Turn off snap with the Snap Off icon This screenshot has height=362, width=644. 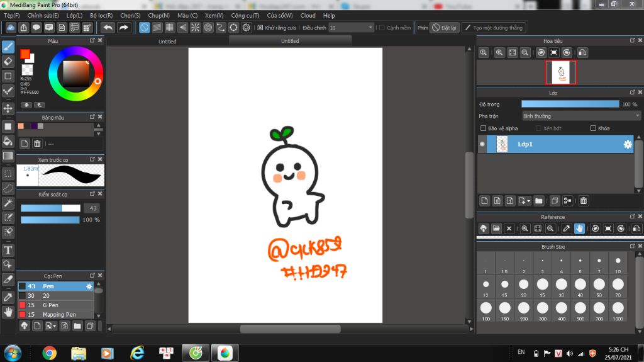144,28
